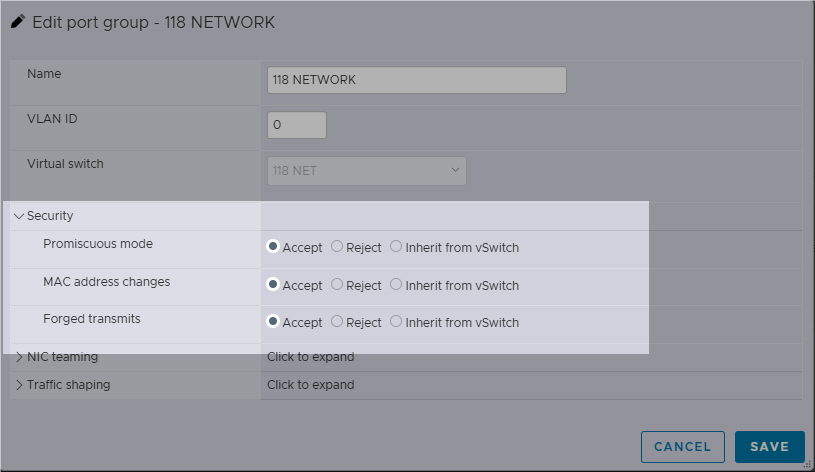Open the Virtual switch 118 NET dropdown
Screen dimensions: 815x472
(x=366, y=171)
